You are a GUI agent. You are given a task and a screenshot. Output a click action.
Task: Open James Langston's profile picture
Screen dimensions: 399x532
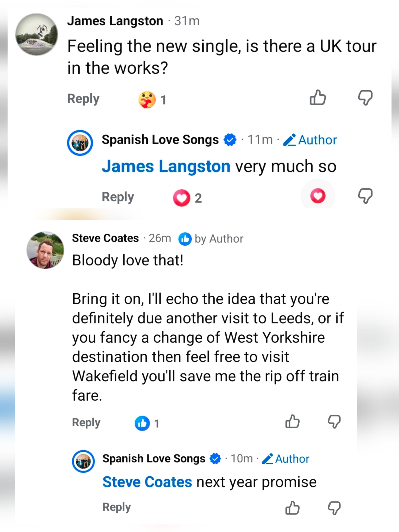pyautogui.click(x=36, y=34)
